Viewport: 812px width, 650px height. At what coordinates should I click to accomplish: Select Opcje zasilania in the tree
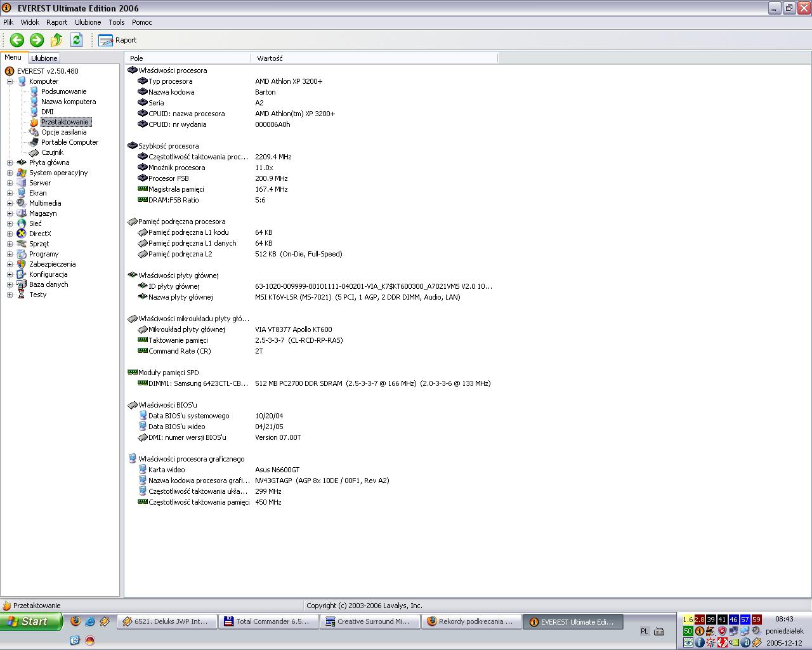(x=63, y=132)
